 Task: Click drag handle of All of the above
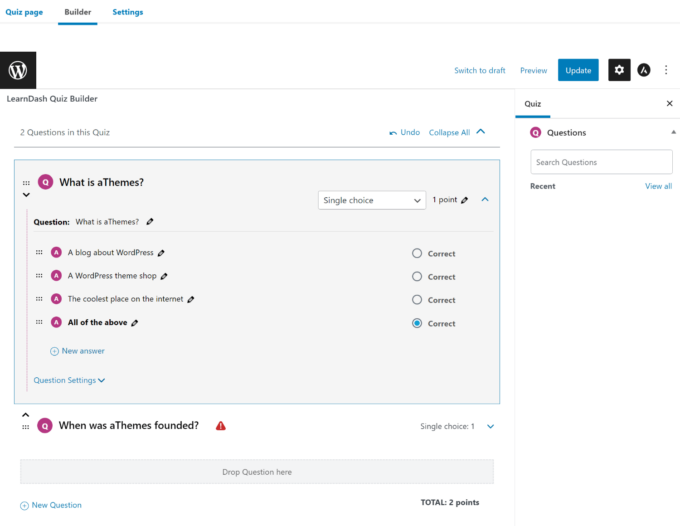tap(39, 322)
